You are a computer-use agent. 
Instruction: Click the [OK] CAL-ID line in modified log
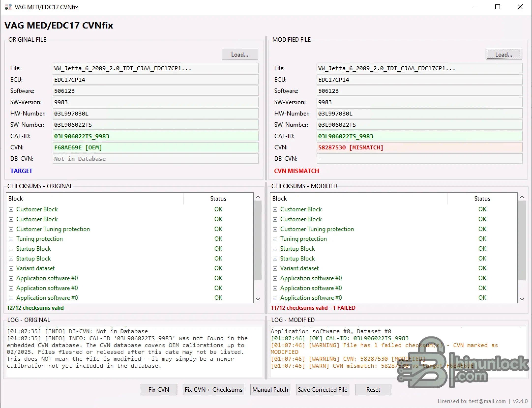(340, 338)
